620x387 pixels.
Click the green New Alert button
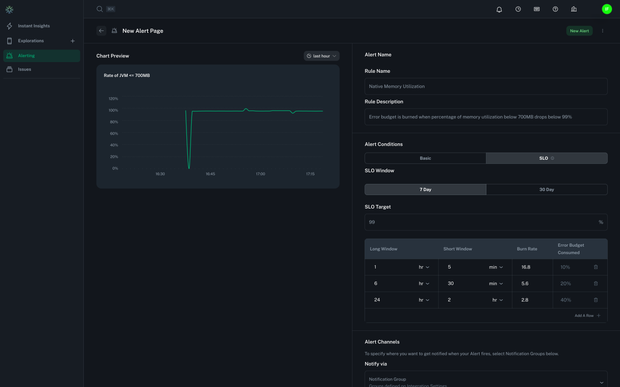(x=579, y=31)
